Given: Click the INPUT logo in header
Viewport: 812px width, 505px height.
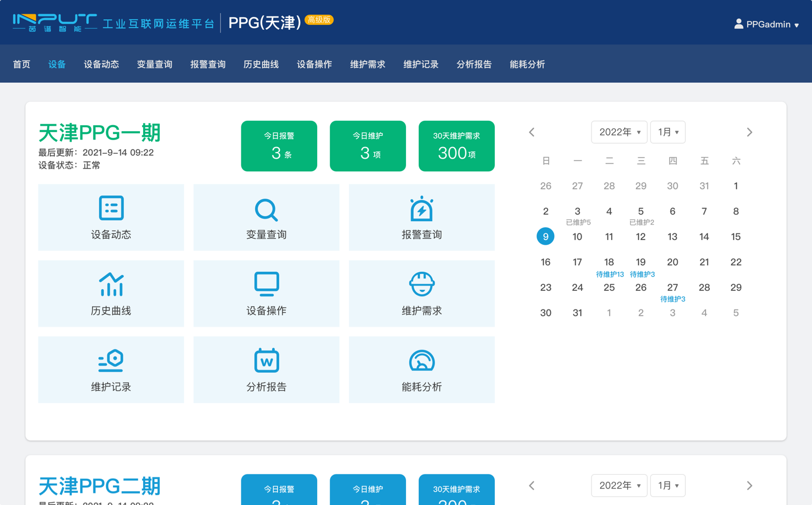Looking at the screenshot, I should pyautogui.click(x=55, y=23).
